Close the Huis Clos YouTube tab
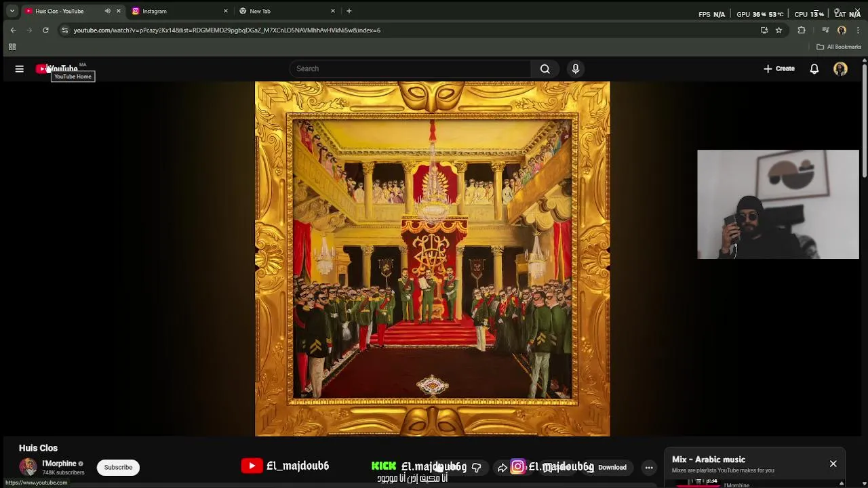Image resolution: width=868 pixels, height=488 pixels. (119, 11)
